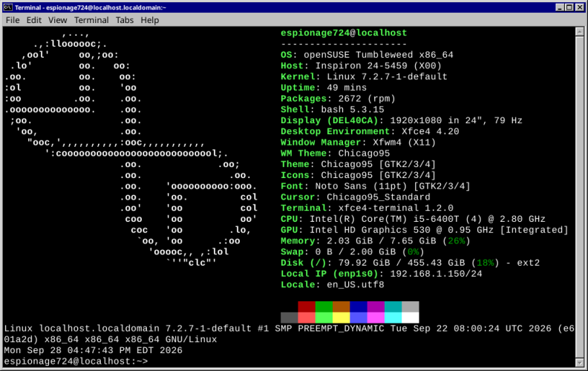Open the Terminal menu
Screen dimensions: 588x371
pos(91,20)
